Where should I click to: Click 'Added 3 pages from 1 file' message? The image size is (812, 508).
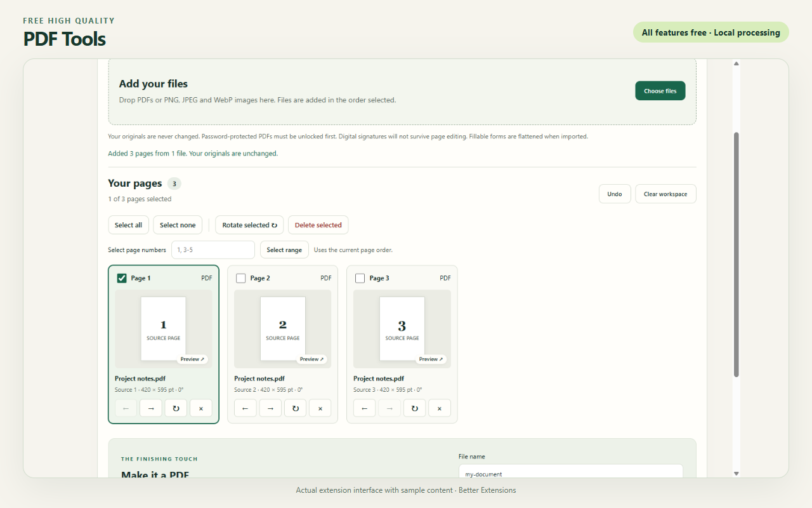coord(193,154)
